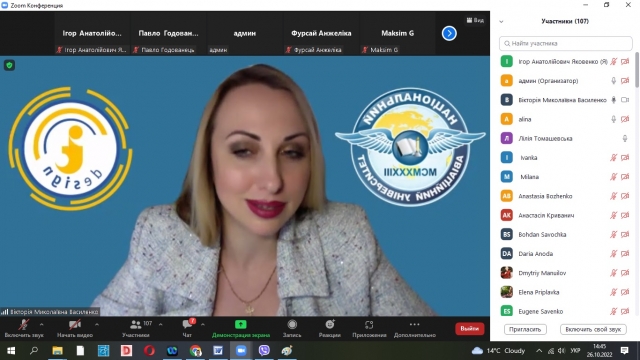Click the Лілія Томашевська avatar
Viewport: 640px width, 360px height.
[507, 138]
